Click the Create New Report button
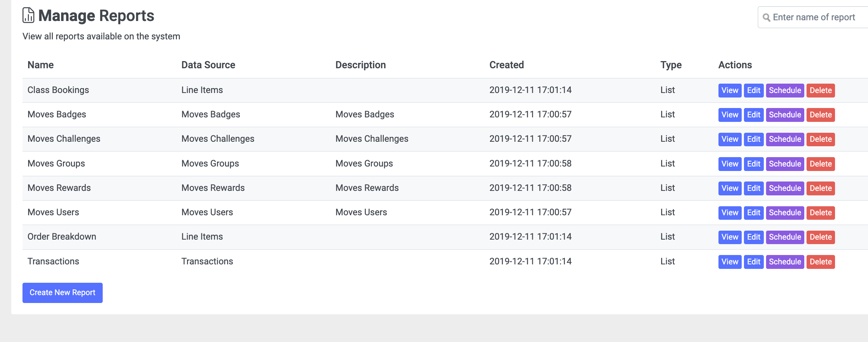868x342 pixels. [63, 293]
